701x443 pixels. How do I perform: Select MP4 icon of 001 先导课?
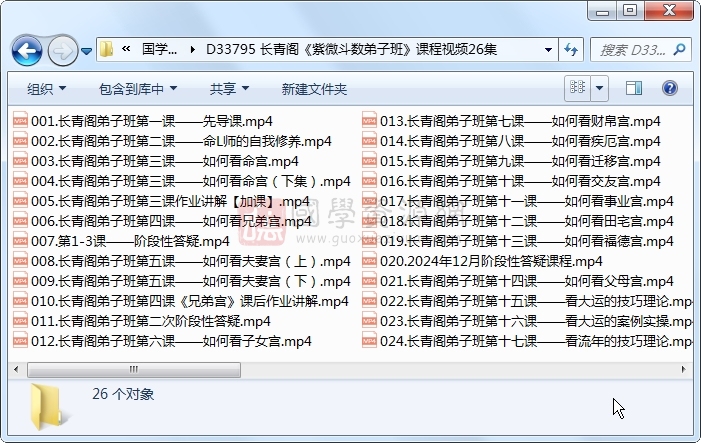(20, 121)
